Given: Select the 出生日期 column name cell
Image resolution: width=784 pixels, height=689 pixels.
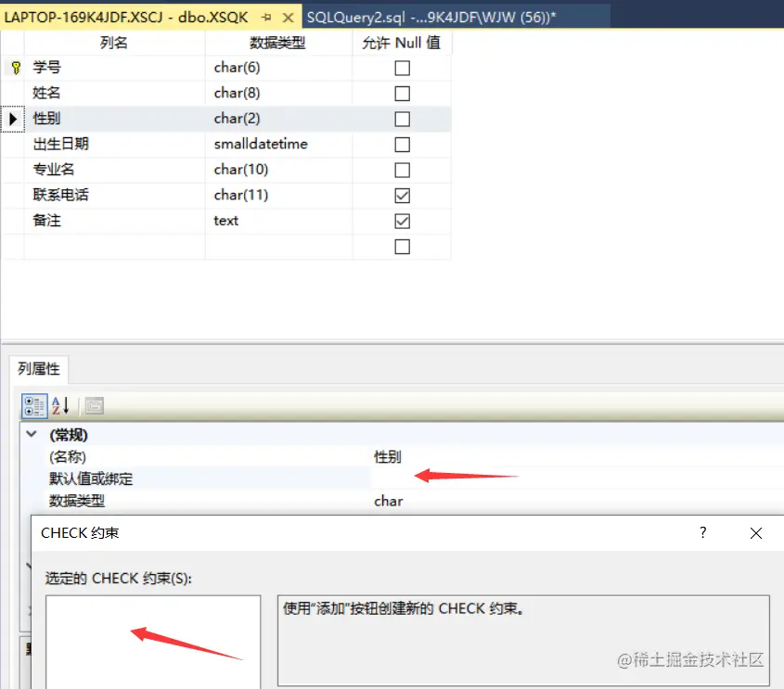Looking at the screenshot, I should tap(114, 144).
